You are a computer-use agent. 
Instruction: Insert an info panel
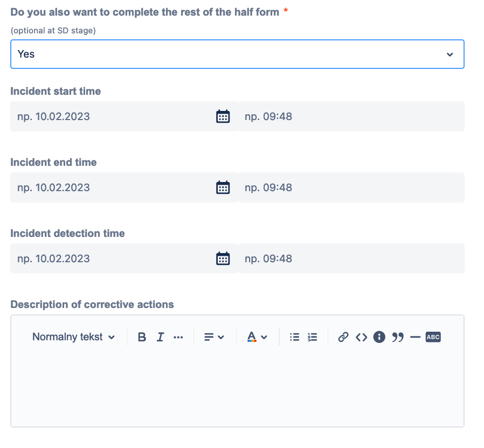pyautogui.click(x=379, y=337)
